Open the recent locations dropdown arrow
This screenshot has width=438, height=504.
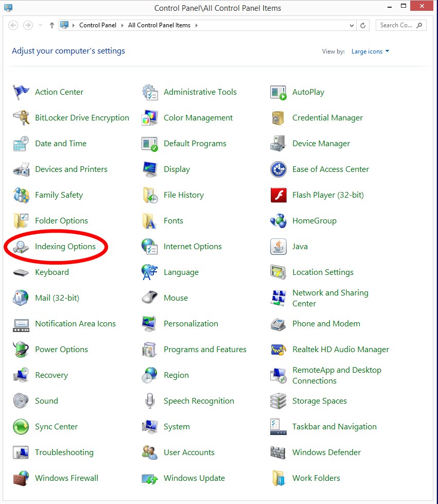tap(40, 25)
